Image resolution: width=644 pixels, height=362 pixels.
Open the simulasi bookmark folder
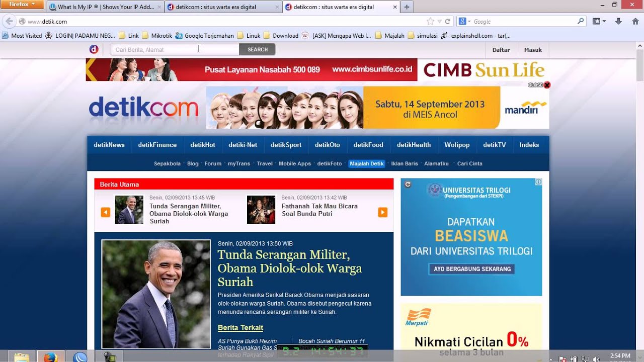tap(423, 36)
